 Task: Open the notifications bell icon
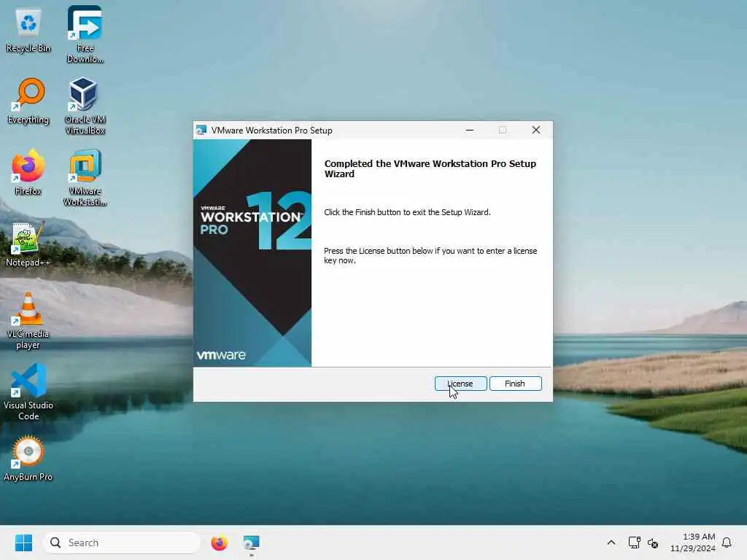point(727,542)
